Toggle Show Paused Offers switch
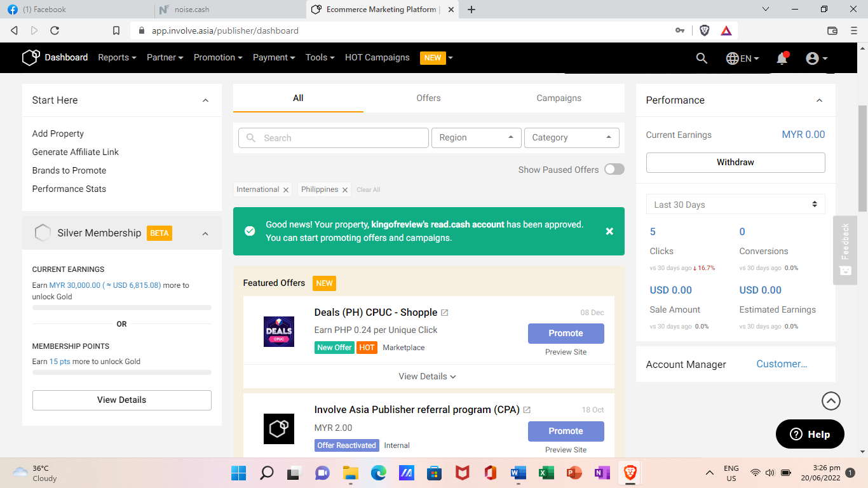868x488 pixels. click(614, 169)
